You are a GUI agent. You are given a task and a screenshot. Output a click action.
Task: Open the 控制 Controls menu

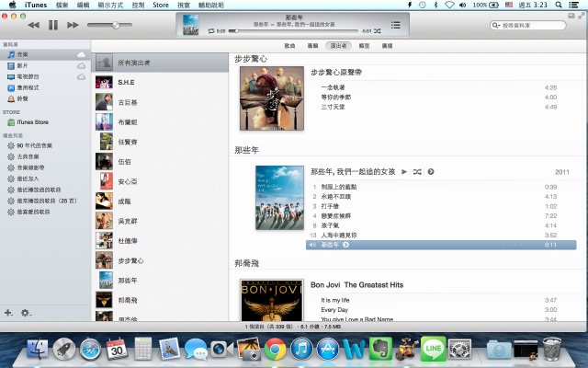138,5
